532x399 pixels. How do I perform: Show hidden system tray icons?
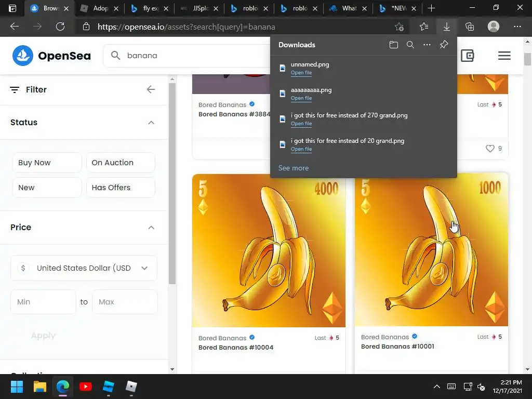pyautogui.click(x=436, y=387)
